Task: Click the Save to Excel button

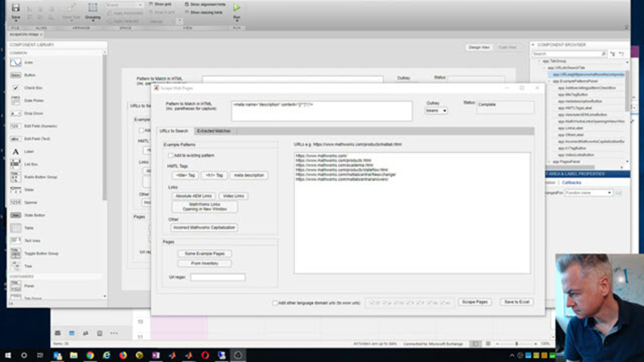Action: pos(516,302)
